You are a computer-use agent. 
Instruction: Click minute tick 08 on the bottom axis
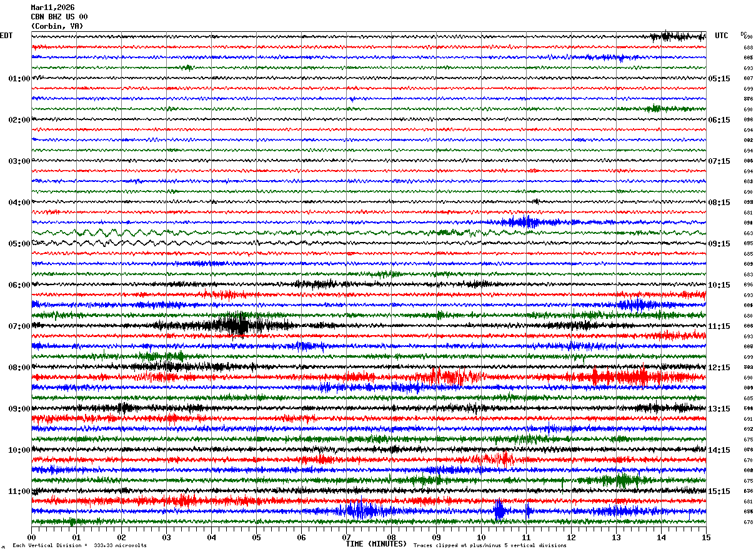click(391, 537)
